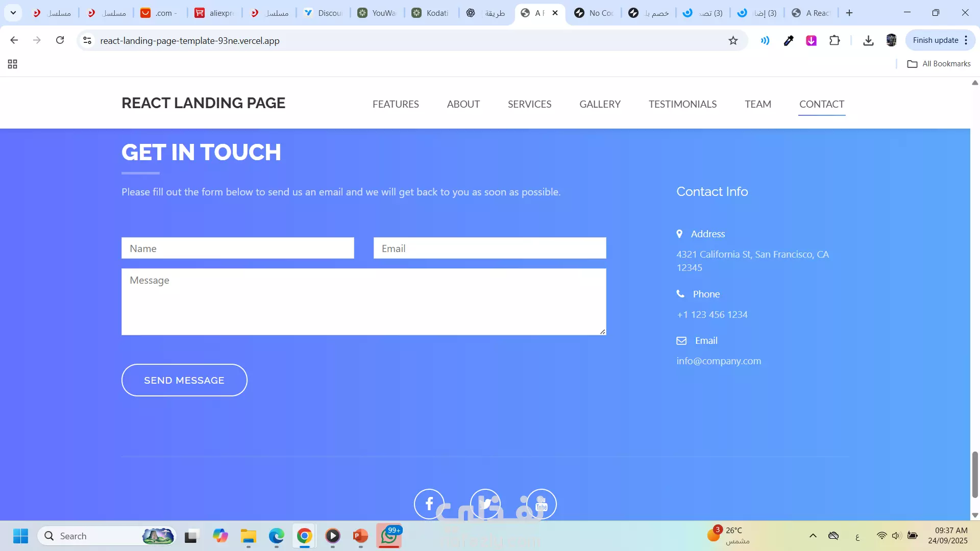The width and height of the screenshot is (980, 551).
Task: Focus the Name input field
Action: point(237,248)
